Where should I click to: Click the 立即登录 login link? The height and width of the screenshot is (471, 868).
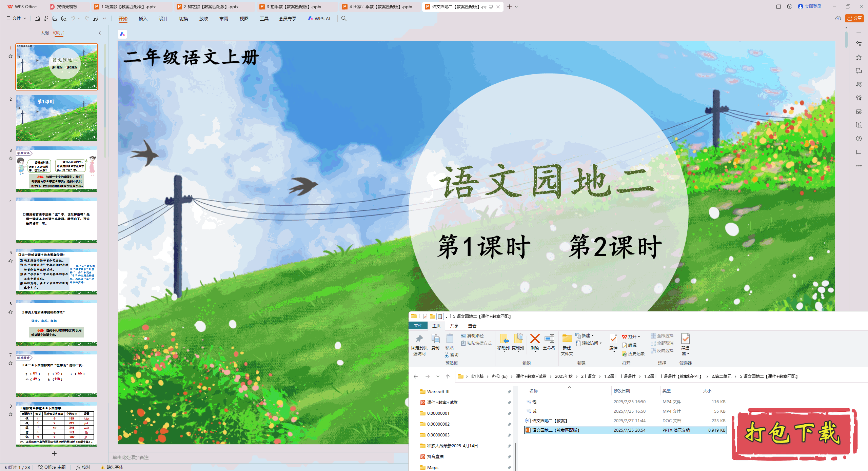(x=813, y=6)
